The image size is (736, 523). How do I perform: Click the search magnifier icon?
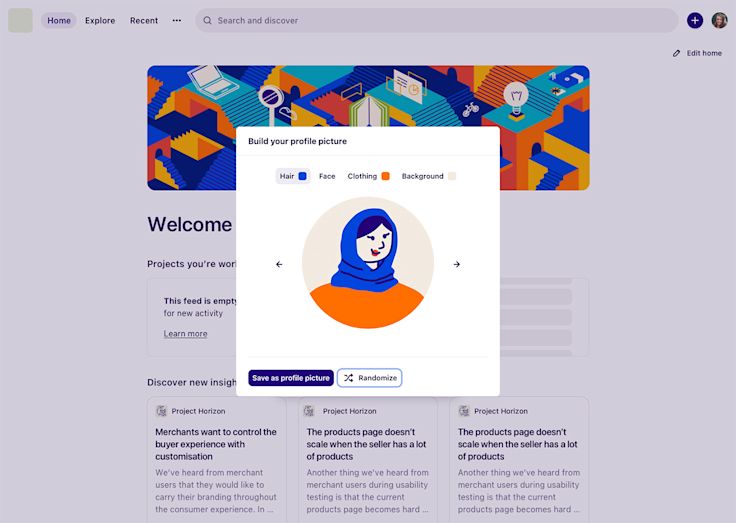point(207,21)
